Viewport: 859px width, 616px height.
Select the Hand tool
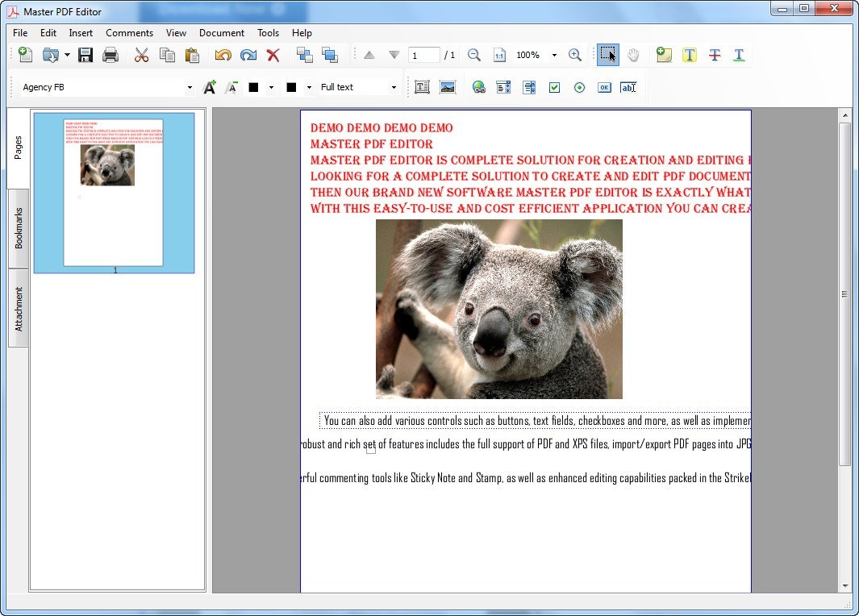633,55
